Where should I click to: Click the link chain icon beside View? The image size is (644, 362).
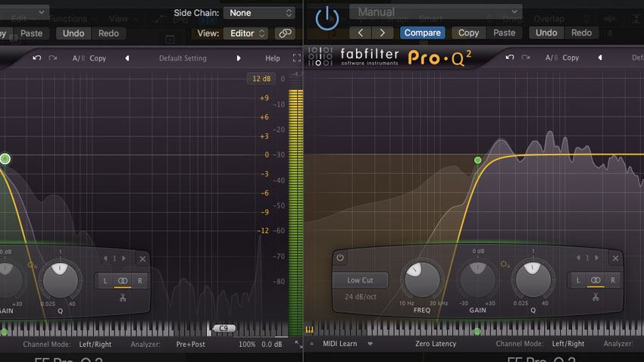285,33
